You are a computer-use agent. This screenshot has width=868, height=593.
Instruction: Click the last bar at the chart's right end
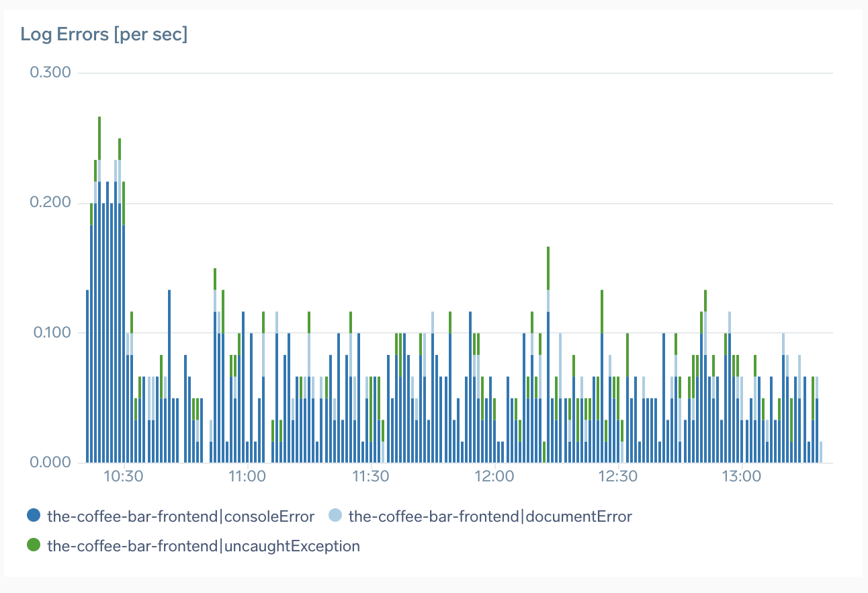821,452
